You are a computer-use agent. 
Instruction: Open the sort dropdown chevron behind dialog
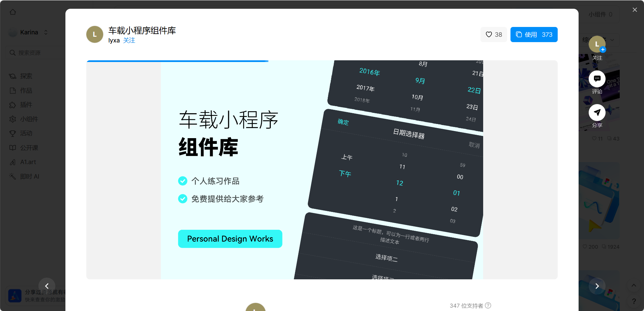click(612, 40)
